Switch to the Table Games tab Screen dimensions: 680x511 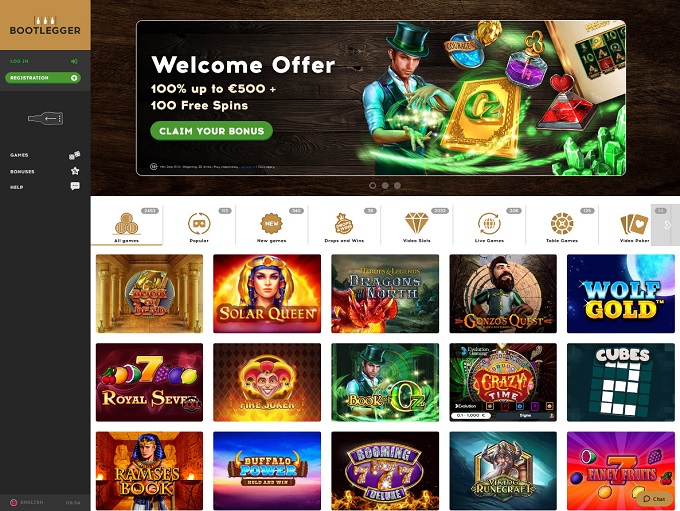coord(562,226)
